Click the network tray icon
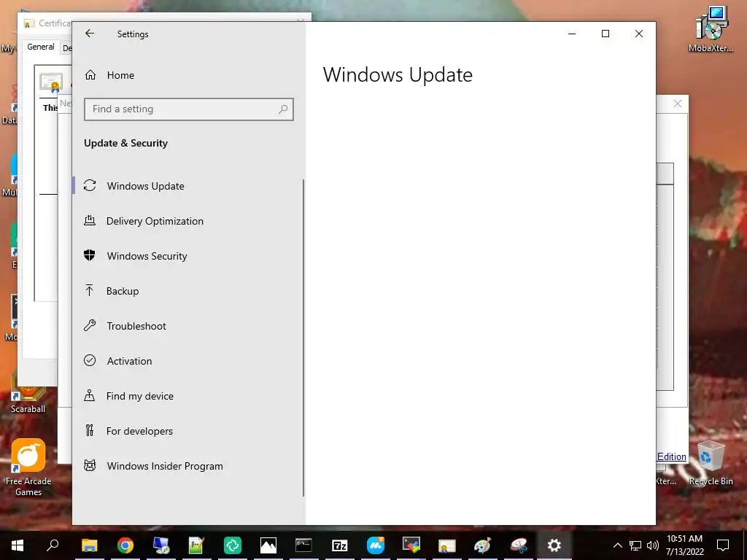 pos(635,545)
